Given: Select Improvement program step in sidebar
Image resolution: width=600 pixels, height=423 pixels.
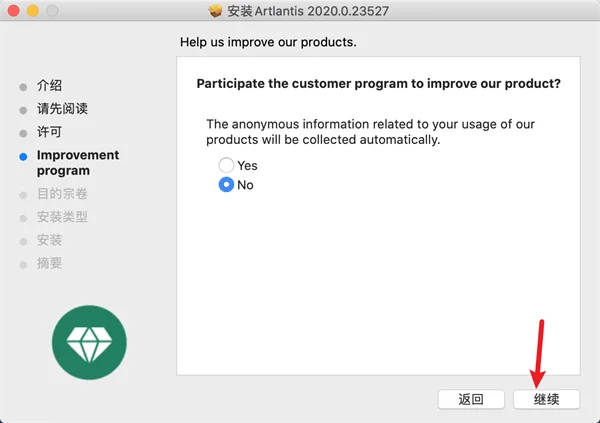Looking at the screenshot, I should coord(78,163).
